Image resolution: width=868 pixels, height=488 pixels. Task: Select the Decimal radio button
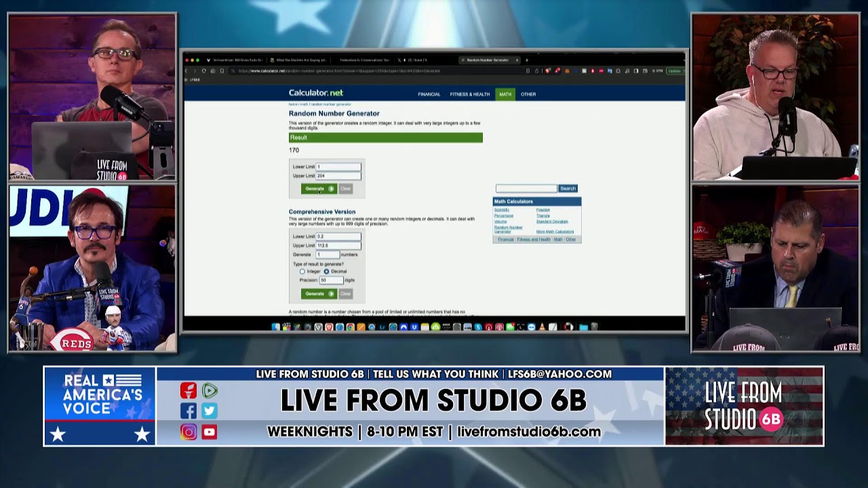coord(327,271)
